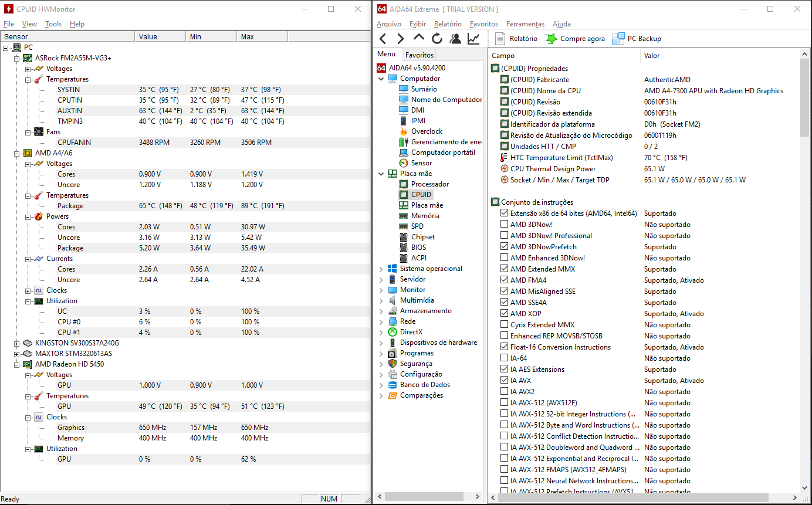812x505 pixels.
Task: Open the user profile toolbar icon in AIDA64
Action: tap(455, 39)
